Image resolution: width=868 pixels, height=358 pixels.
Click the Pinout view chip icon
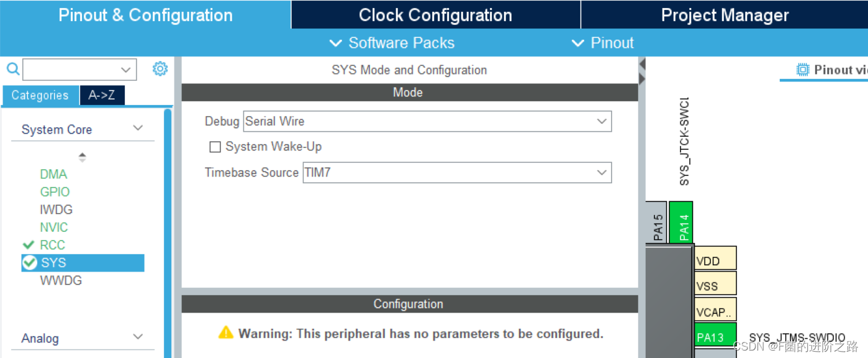(803, 69)
